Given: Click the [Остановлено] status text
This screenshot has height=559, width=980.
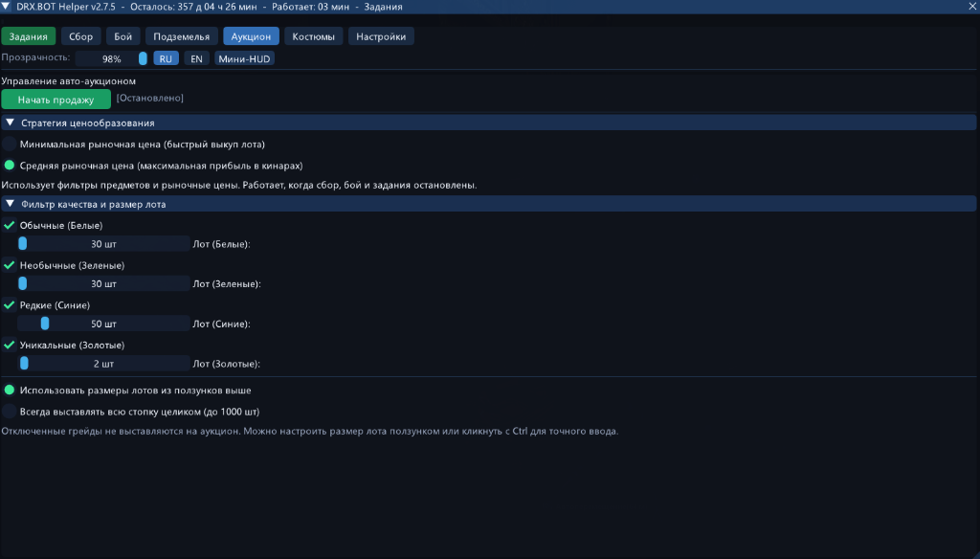Looking at the screenshot, I should click(x=150, y=99).
